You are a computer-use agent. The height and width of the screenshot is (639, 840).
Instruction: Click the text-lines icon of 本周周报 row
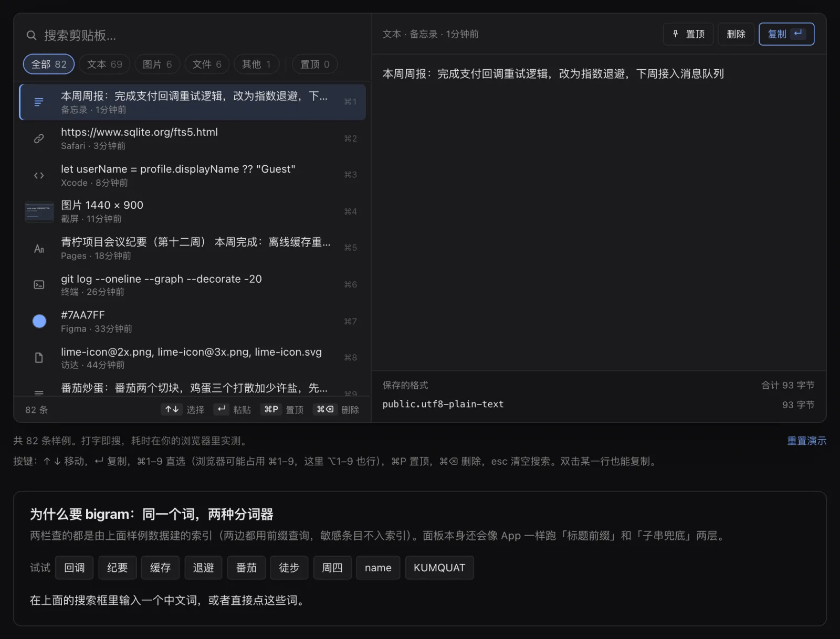(x=39, y=102)
